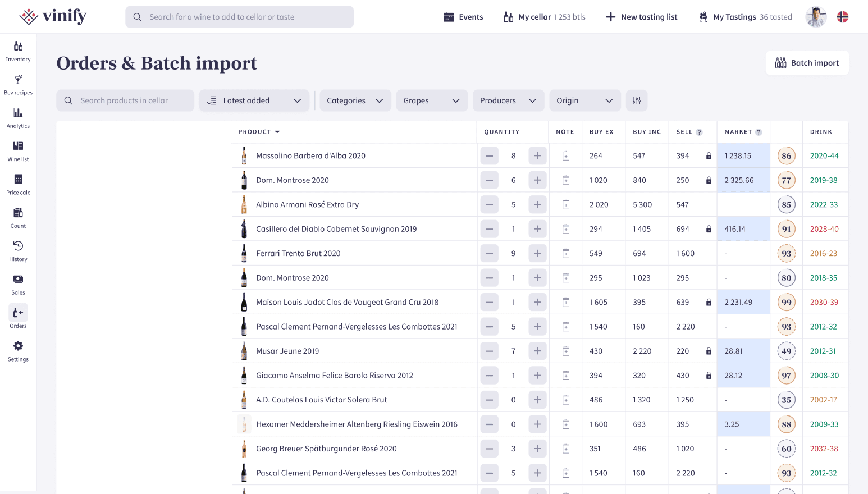The height and width of the screenshot is (494, 868).
Task: Open score 99 badge for Clos de Vougeot
Action: tap(787, 302)
